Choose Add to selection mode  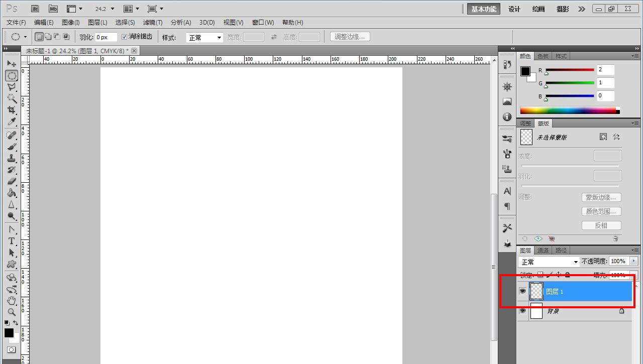pyautogui.click(x=48, y=37)
